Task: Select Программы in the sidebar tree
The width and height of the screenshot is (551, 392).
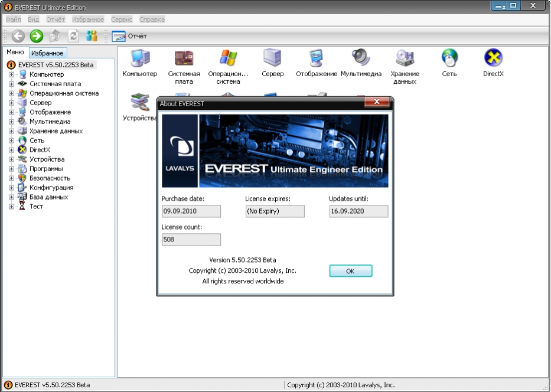Action: point(46,169)
